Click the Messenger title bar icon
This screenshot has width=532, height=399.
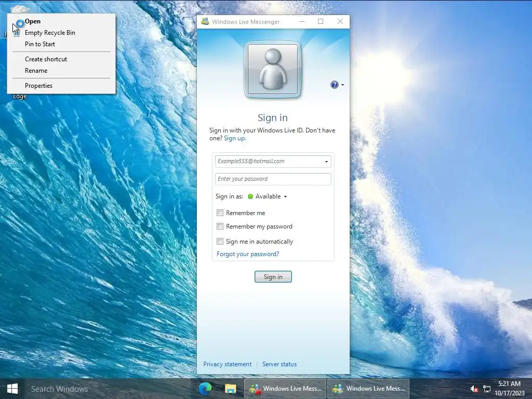point(205,21)
